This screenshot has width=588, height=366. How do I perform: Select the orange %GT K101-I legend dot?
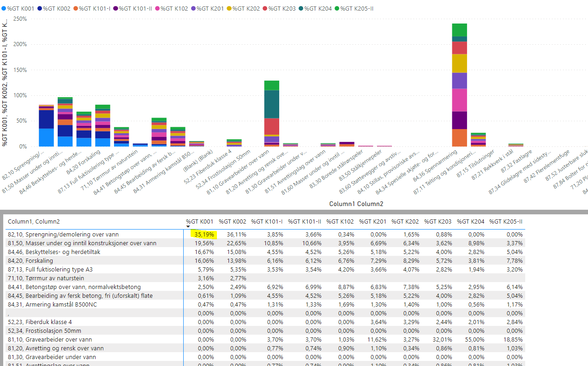point(76,9)
